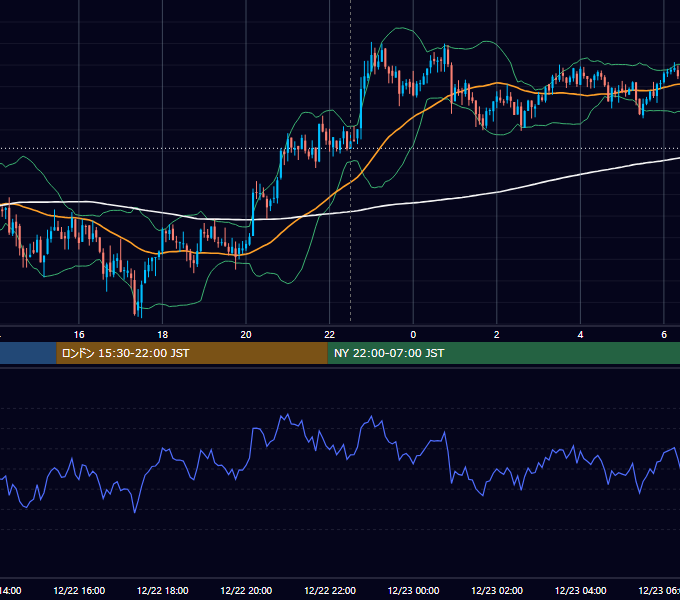
Task: Click the 6 hour label on upper axis
Action: point(664,335)
